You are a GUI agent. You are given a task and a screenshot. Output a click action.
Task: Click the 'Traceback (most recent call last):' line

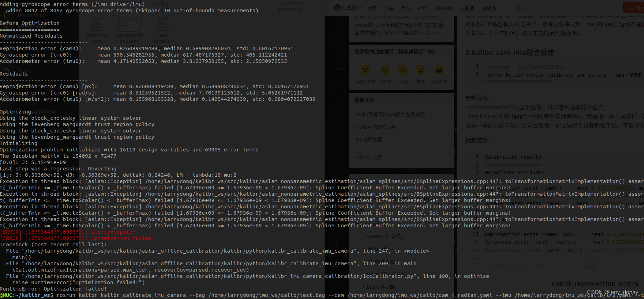tap(53, 245)
